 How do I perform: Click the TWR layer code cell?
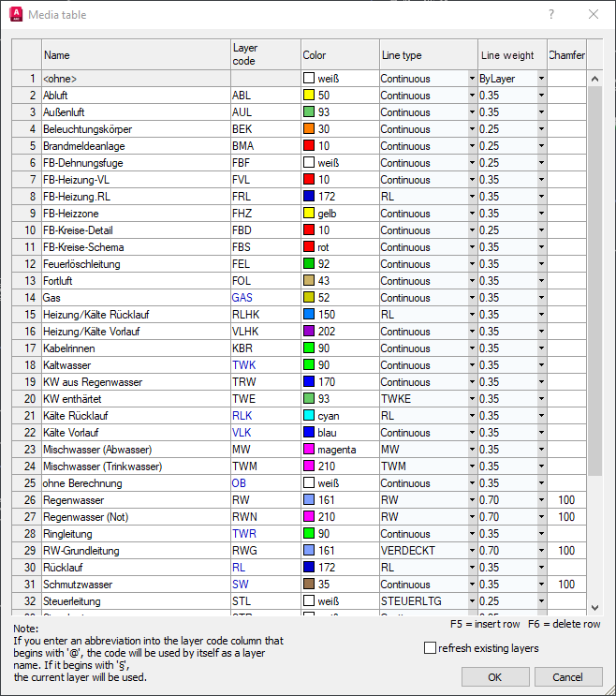(266, 534)
